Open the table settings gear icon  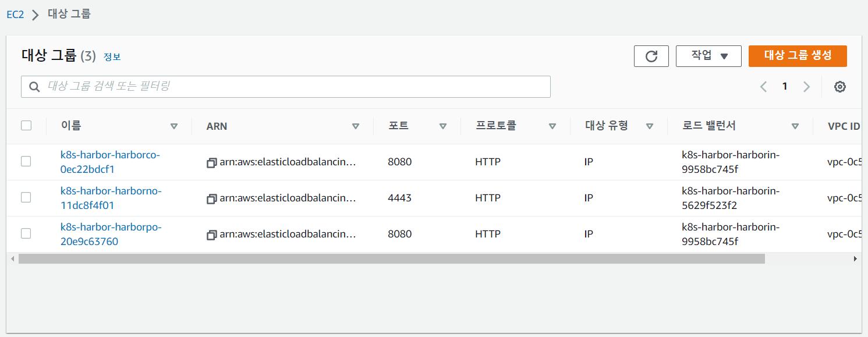[839, 87]
